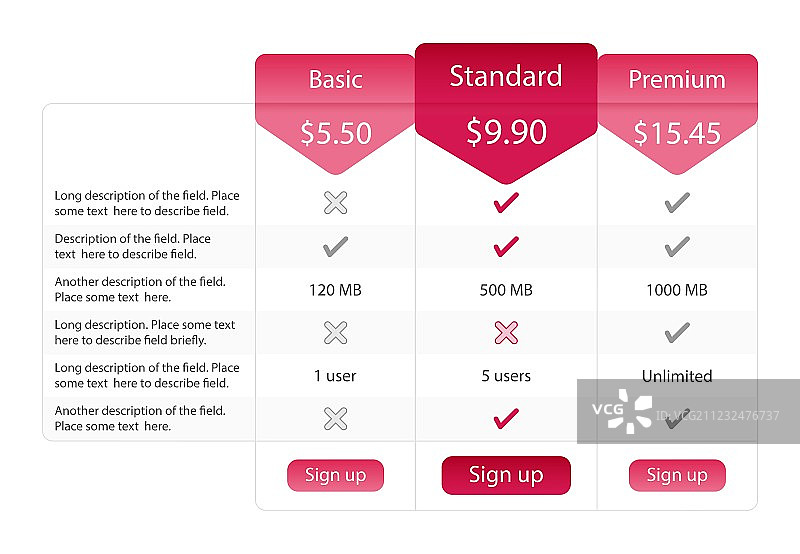Click the $9.90 Standard price
The height and width of the screenshot is (554, 800).
(x=506, y=132)
